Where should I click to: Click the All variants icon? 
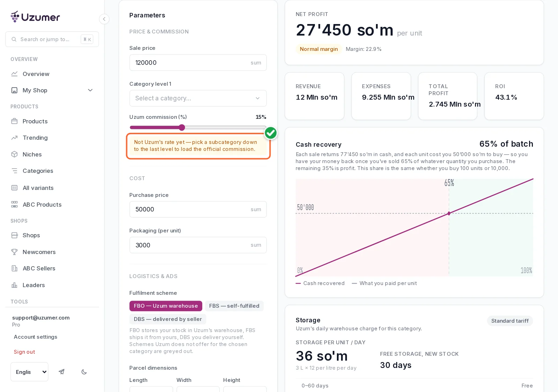click(x=14, y=188)
